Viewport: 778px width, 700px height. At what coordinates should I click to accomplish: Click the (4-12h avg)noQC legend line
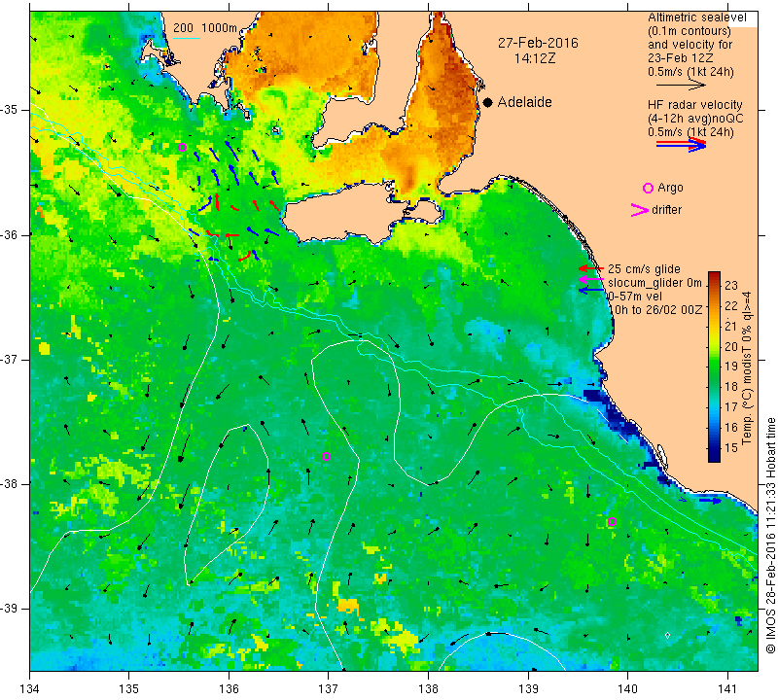(695, 119)
